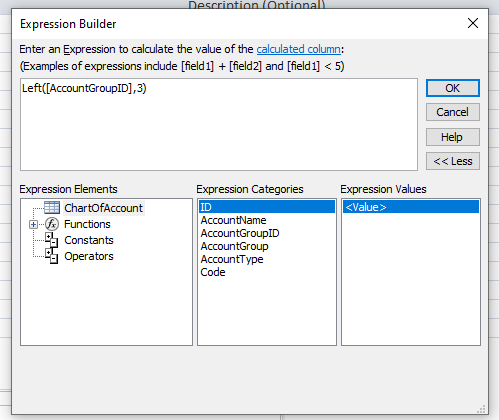Screen dimensions: 499x420
Task: Expand the Functions node plus box
Action: pos(33,224)
